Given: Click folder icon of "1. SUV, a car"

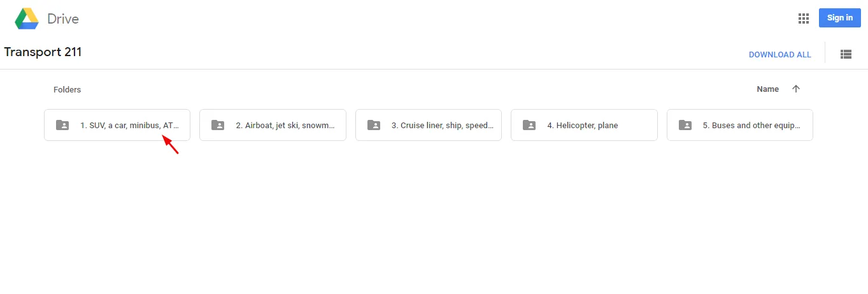Looking at the screenshot, I should (x=62, y=125).
